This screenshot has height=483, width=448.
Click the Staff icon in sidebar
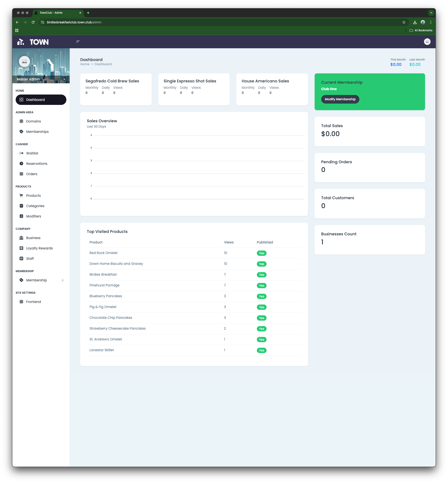coord(21,259)
